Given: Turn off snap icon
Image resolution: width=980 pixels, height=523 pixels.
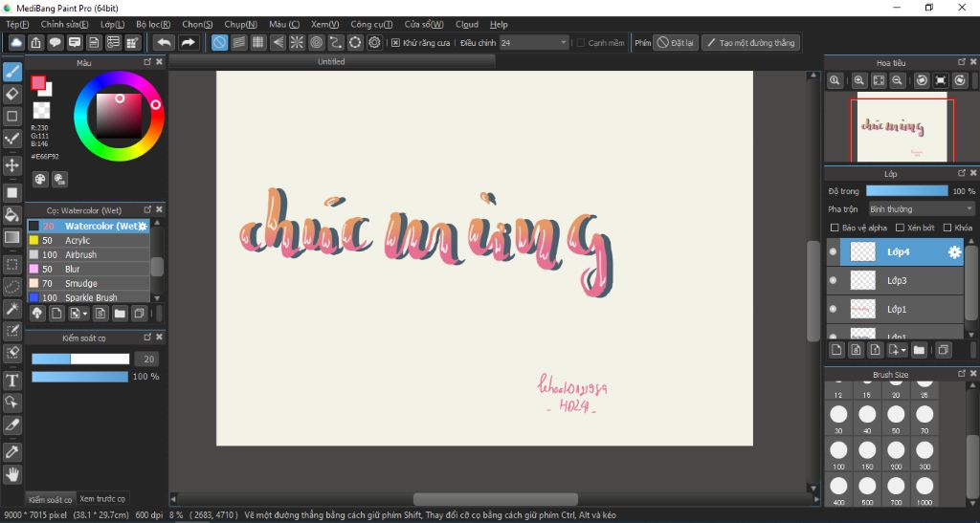Looking at the screenshot, I should pos(219,42).
